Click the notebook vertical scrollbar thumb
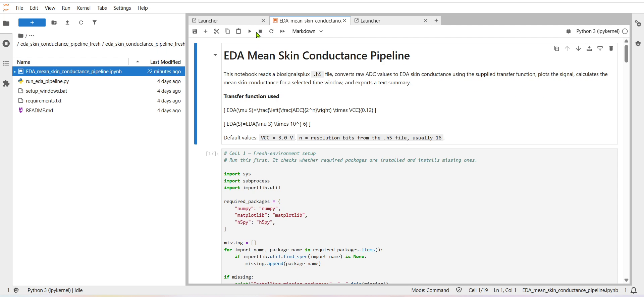The image size is (644, 297). (x=626, y=53)
